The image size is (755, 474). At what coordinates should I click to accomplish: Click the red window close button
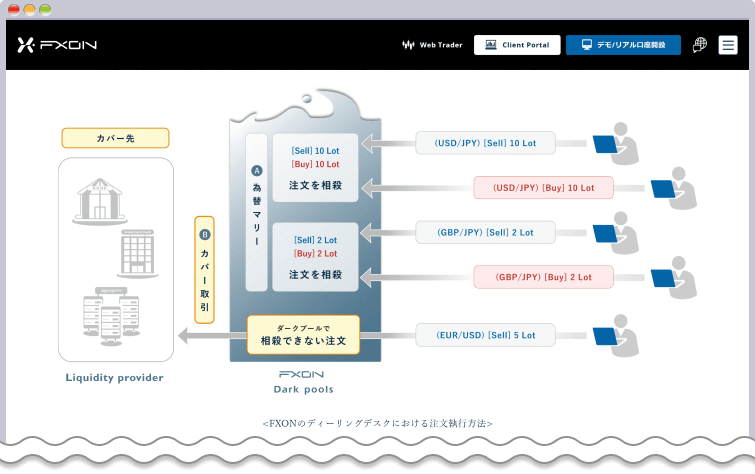pos(14,9)
